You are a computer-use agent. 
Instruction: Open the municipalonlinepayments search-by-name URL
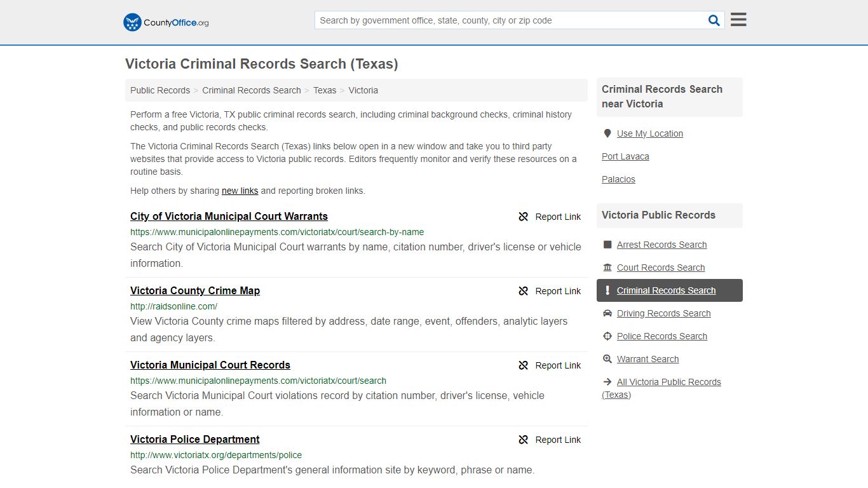[277, 232]
